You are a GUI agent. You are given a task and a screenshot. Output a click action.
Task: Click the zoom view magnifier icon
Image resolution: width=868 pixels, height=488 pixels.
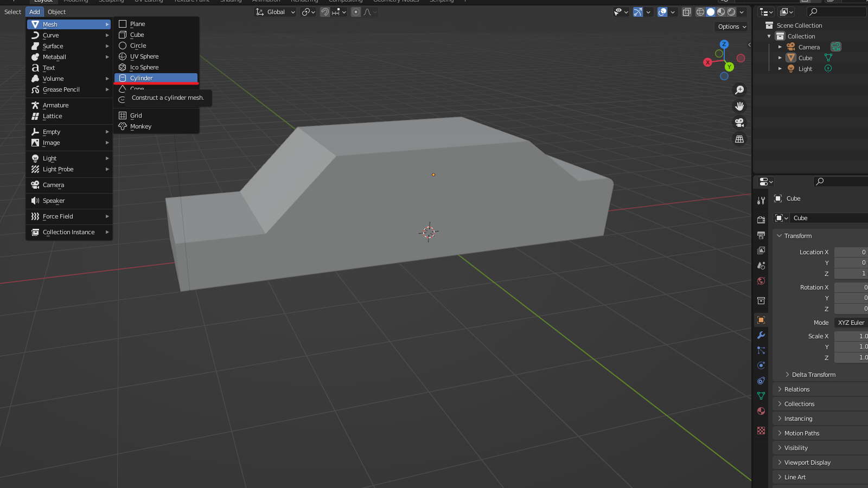[739, 90]
